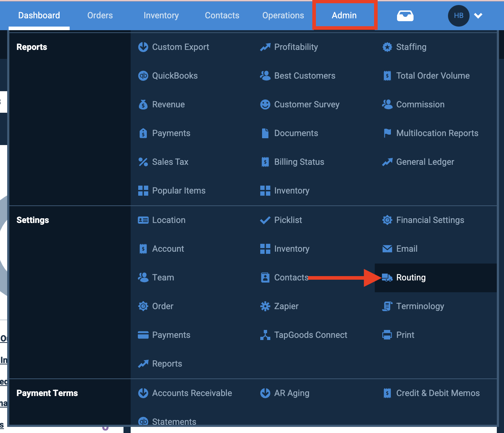
Task: Click the Terminology scroll icon
Action: click(x=387, y=306)
